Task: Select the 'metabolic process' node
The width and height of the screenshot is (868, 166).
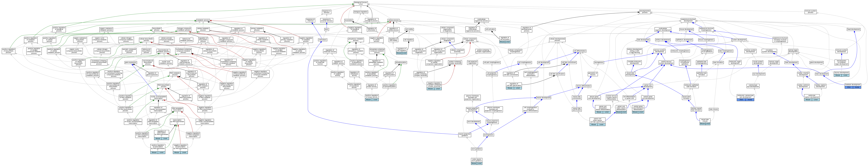Action: tap(203, 20)
